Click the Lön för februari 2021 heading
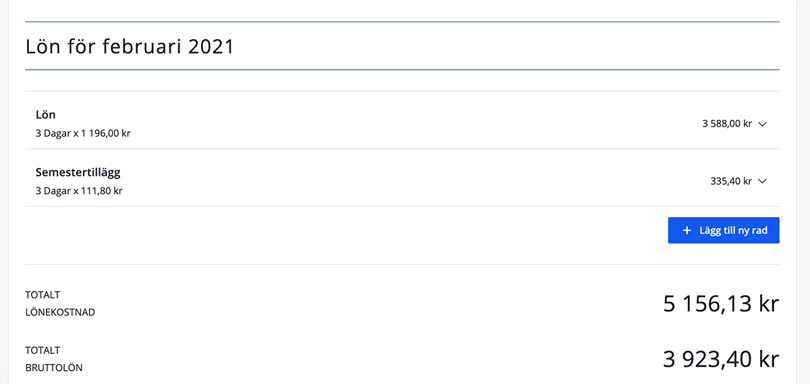The width and height of the screenshot is (810, 384). (130, 47)
